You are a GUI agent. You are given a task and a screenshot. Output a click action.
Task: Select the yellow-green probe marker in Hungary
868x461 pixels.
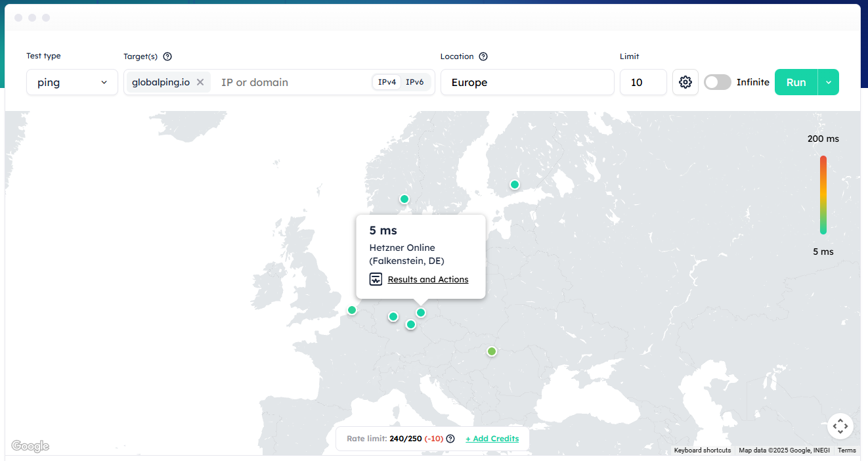(492, 351)
